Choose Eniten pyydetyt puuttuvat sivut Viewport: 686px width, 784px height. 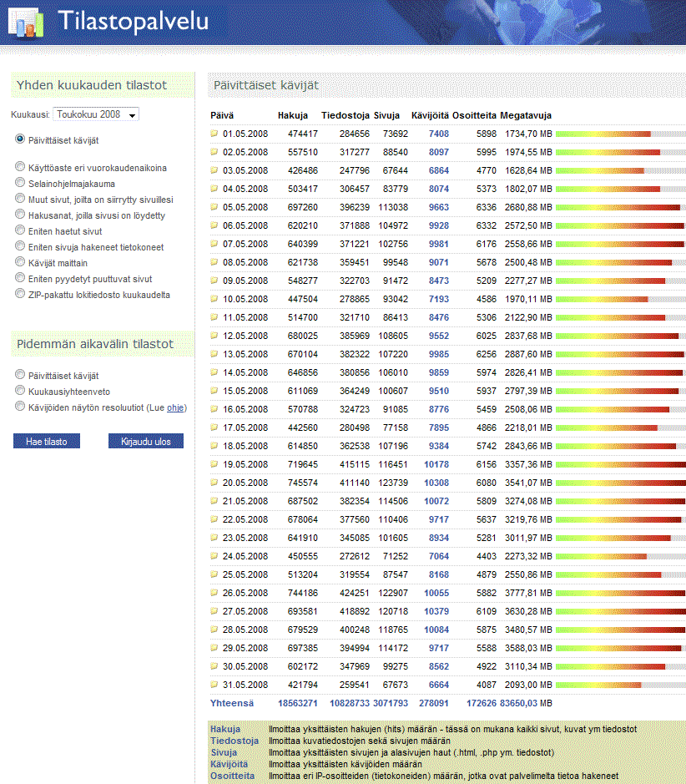[x=20, y=277]
